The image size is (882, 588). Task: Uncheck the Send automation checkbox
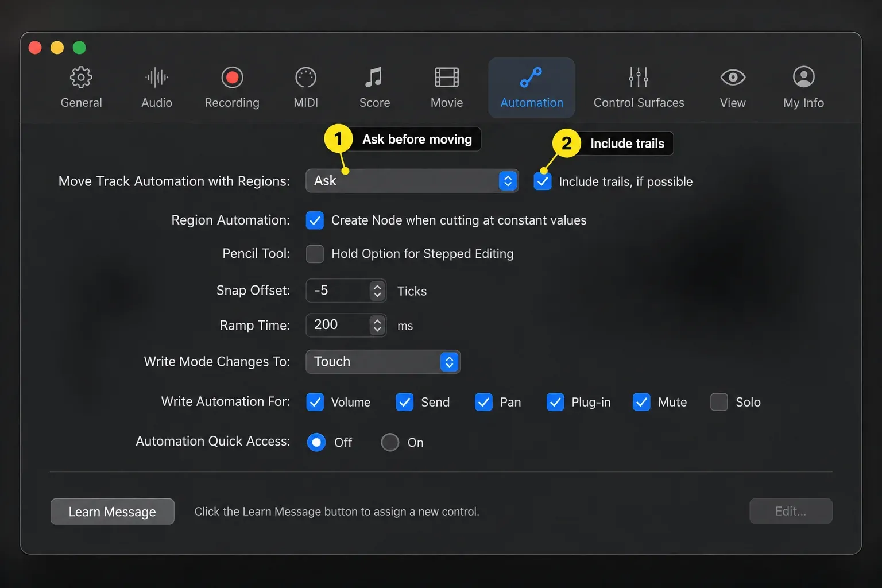pos(405,402)
